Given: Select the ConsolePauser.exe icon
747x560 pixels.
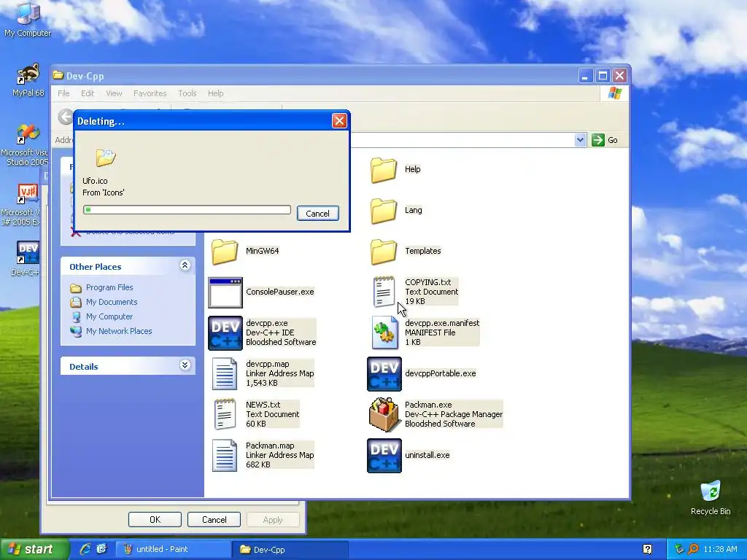Looking at the screenshot, I should point(225,292).
